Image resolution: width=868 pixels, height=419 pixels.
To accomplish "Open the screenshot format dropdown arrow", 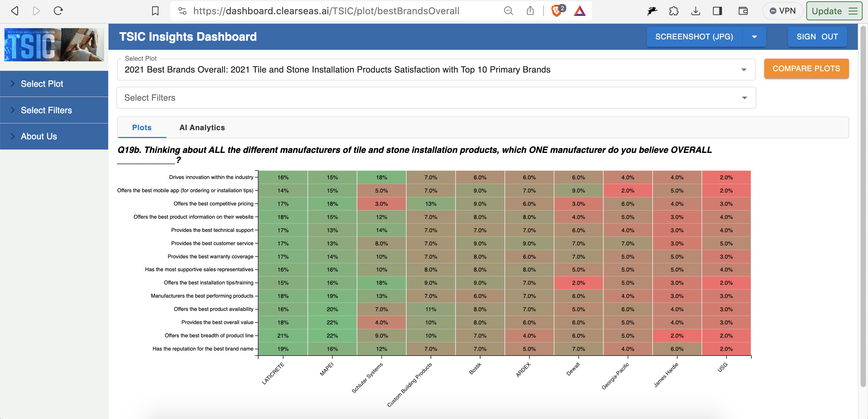I will 754,37.
